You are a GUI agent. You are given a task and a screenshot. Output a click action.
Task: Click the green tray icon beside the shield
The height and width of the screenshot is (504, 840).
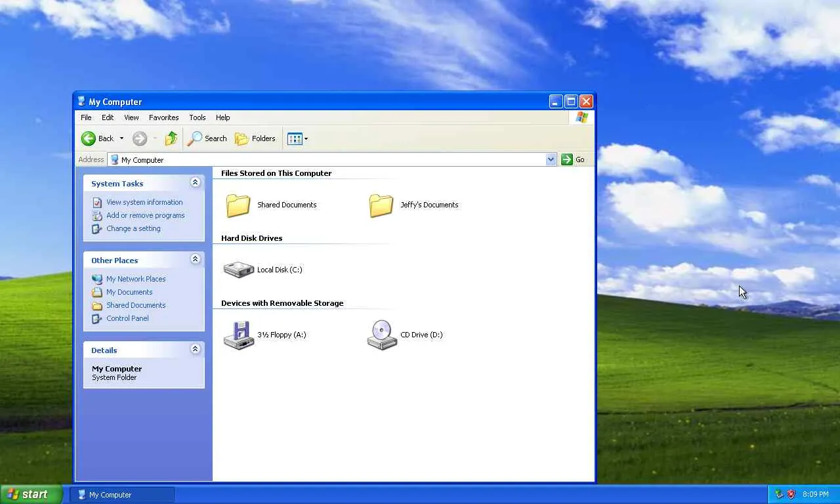pyautogui.click(x=779, y=494)
